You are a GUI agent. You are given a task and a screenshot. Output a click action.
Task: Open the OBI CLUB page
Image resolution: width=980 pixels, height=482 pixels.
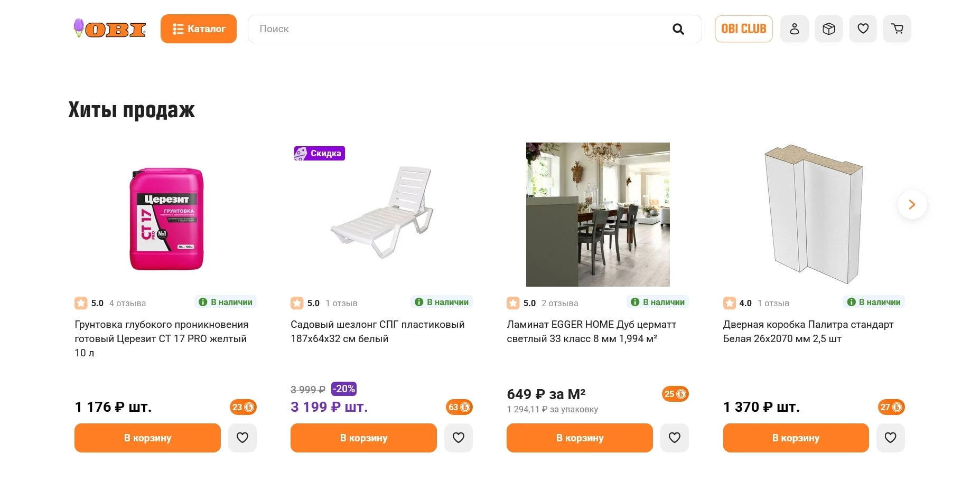point(743,29)
